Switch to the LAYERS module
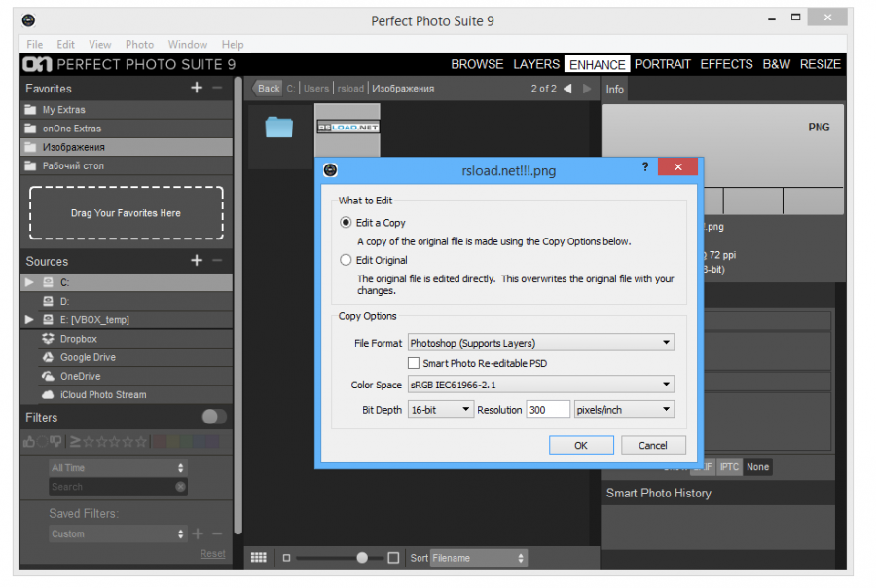This screenshot has width=876, height=588. point(536,64)
